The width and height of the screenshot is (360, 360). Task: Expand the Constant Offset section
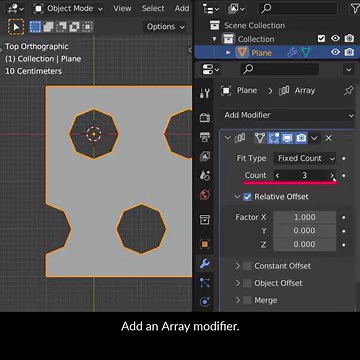click(238, 266)
